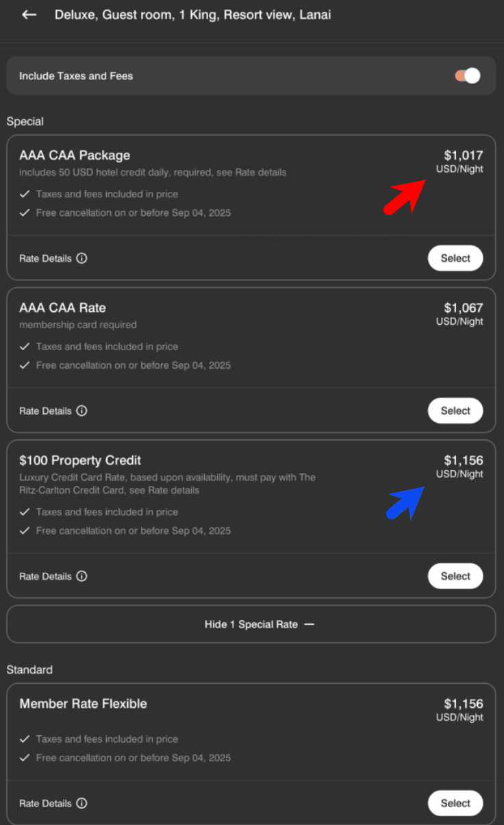This screenshot has height=825, width=504.
Task: Click the $1,017 USD/Night price
Action: (x=462, y=161)
